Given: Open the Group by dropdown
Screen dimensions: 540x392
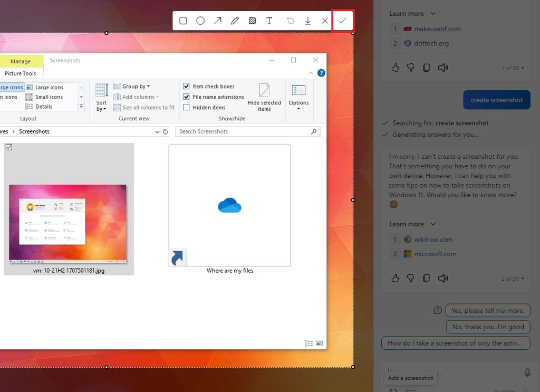Looking at the screenshot, I should 133,86.
